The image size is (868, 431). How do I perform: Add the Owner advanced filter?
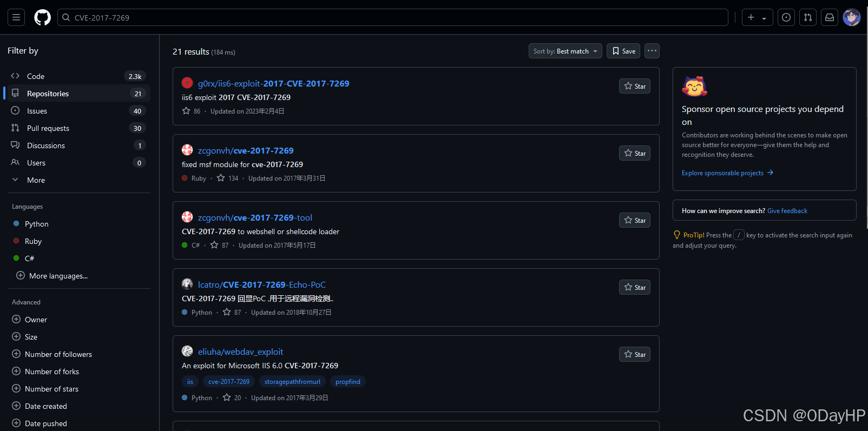[x=79, y=320]
